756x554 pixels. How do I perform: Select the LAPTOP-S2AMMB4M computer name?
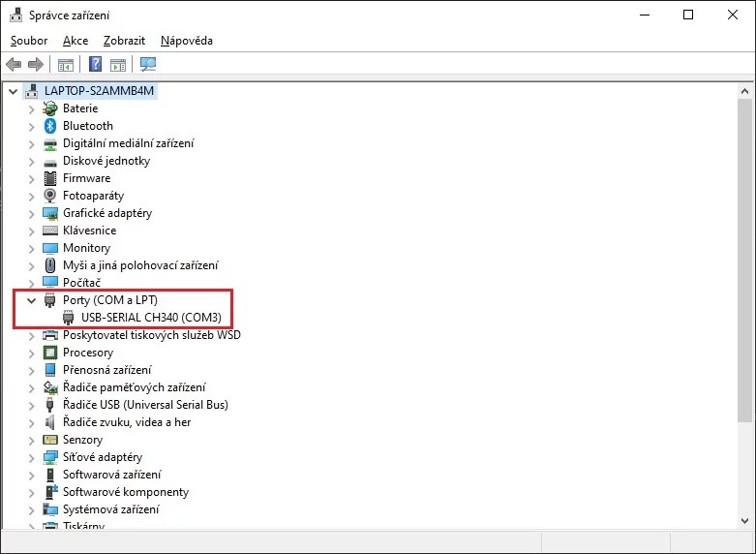(100, 91)
